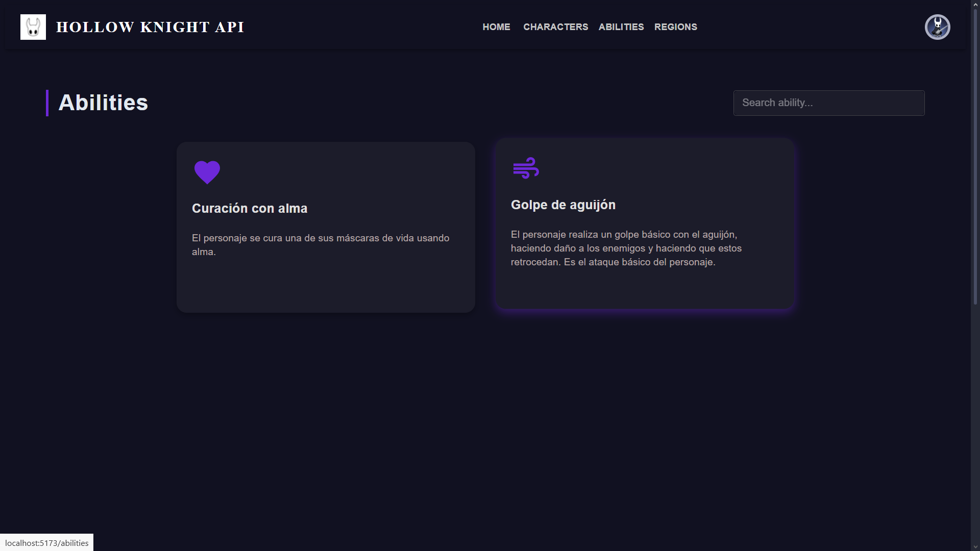This screenshot has height=551, width=980.
Task: Focus the Search ability input field
Action: point(828,103)
